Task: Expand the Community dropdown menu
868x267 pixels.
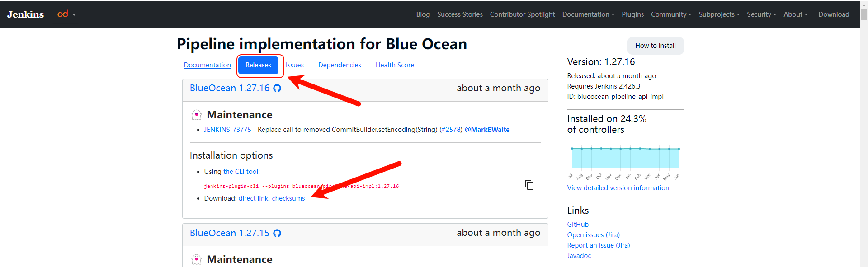Action: click(671, 14)
